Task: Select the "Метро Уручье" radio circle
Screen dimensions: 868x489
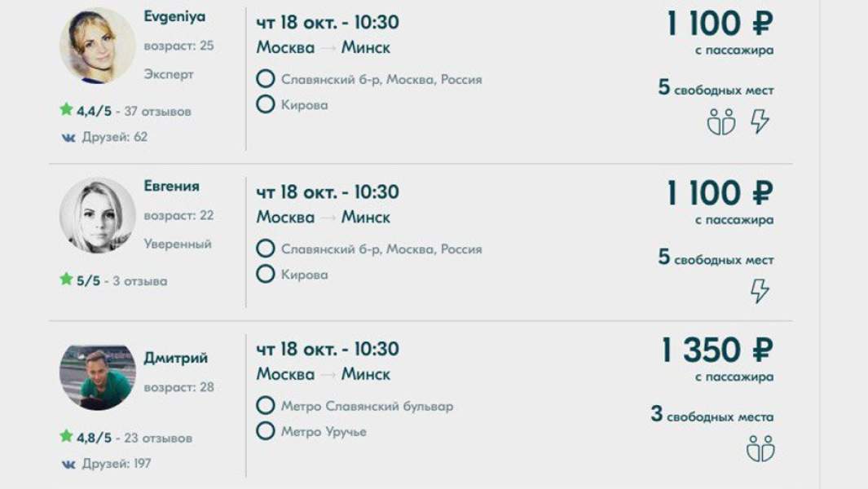Action: coord(265,431)
